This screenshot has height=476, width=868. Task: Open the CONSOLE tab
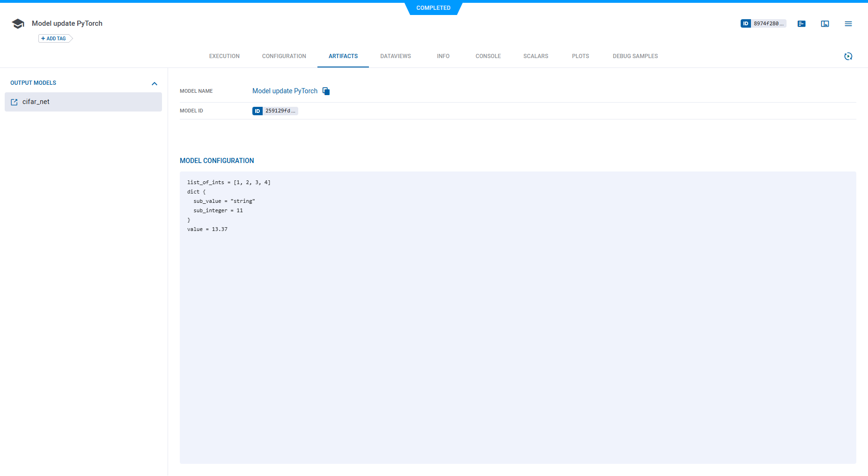(x=488, y=56)
